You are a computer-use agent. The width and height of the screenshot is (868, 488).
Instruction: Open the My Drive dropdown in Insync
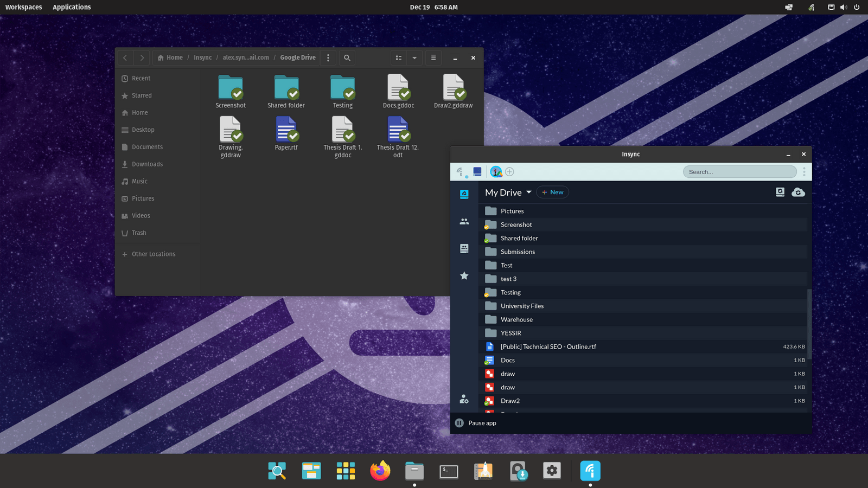tap(529, 192)
